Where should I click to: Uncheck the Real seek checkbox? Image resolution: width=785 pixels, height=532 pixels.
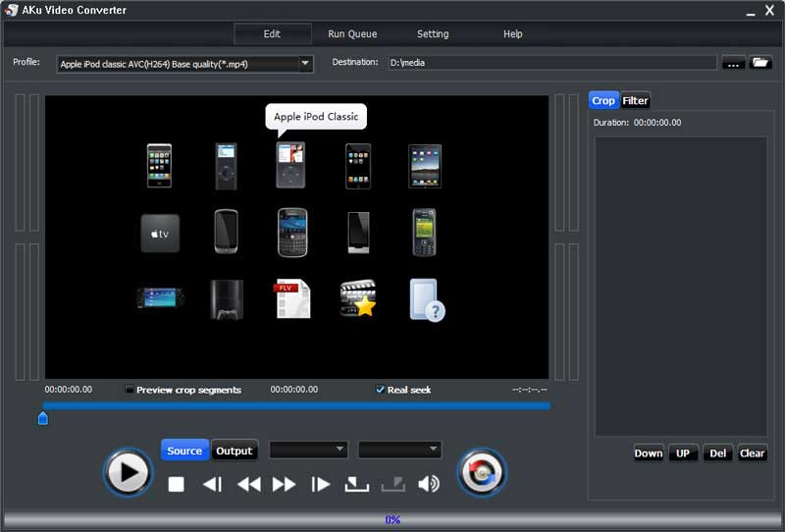381,390
